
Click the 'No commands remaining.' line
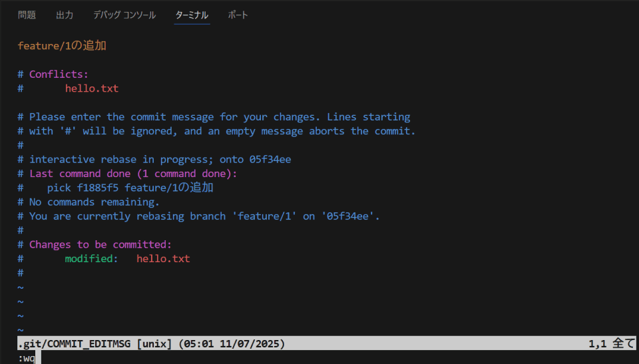(x=89, y=202)
